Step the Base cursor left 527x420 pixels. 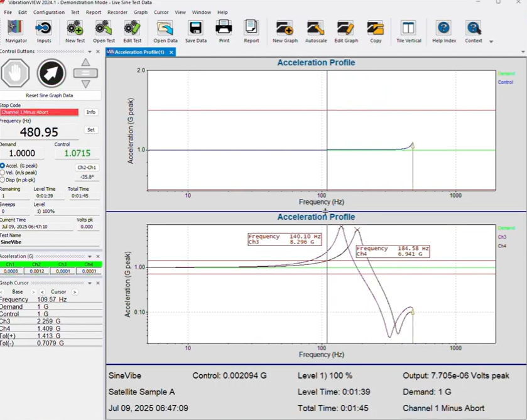pyautogui.click(x=2, y=292)
